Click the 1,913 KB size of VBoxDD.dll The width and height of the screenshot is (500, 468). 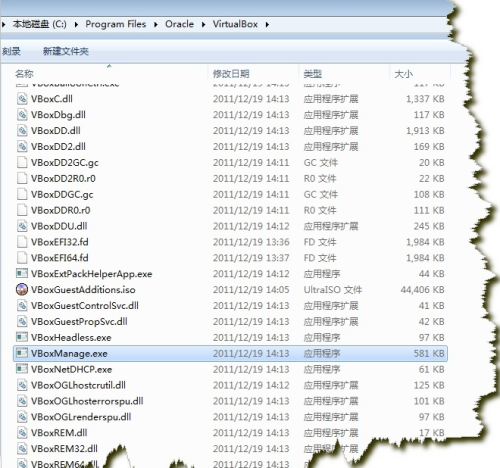(425, 130)
